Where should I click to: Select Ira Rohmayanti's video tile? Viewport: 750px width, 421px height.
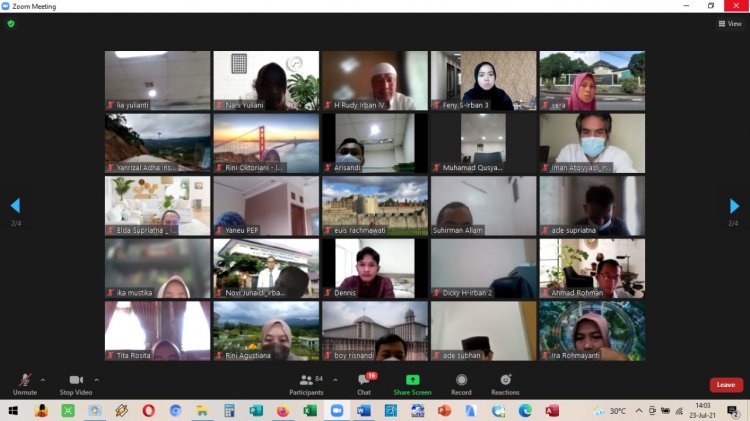592,331
